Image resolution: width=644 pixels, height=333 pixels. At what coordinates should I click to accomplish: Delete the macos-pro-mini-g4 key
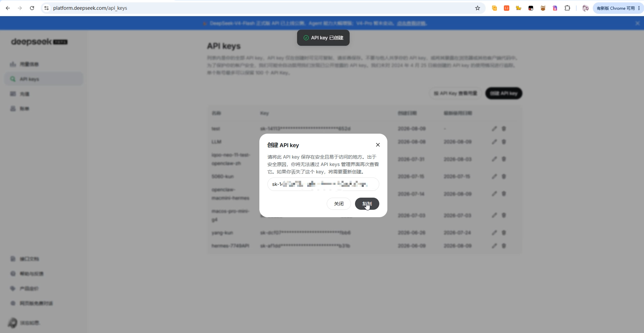[x=504, y=215]
